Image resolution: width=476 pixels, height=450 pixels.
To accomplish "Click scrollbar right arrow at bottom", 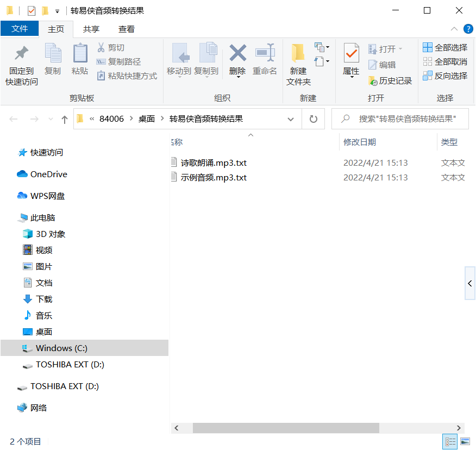I will 459,428.
